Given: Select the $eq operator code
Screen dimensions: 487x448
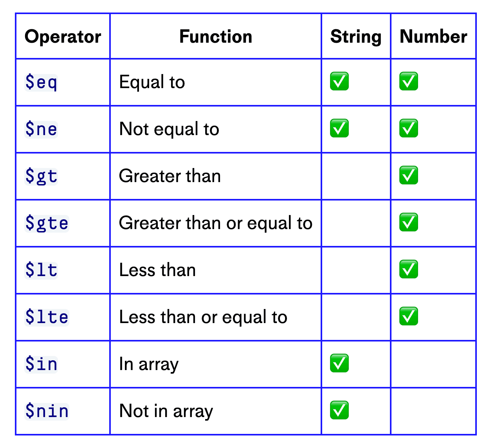Looking at the screenshot, I should pos(41,82).
